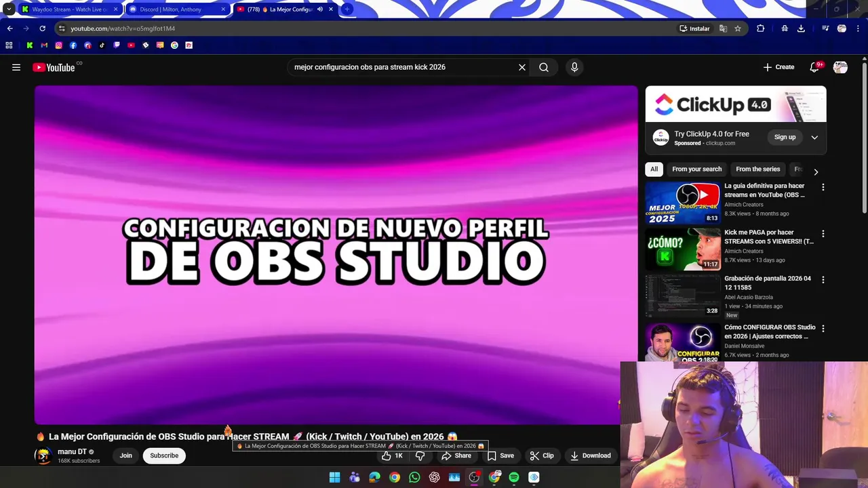Open 'Kick me PAGA' video thumbnail
Image resolution: width=868 pixels, height=488 pixels.
click(x=682, y=249)
